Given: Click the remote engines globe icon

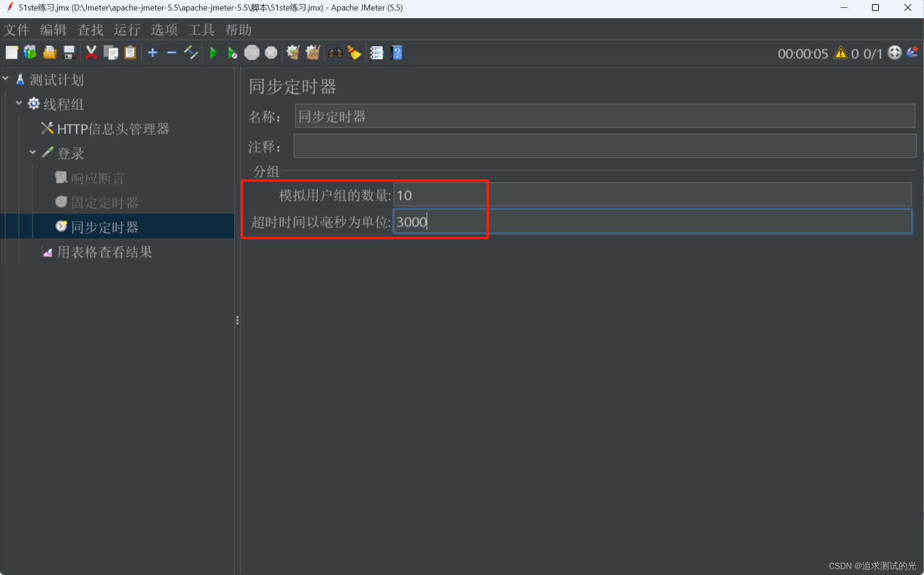Looking at the screenshot, I should point(894,53).
